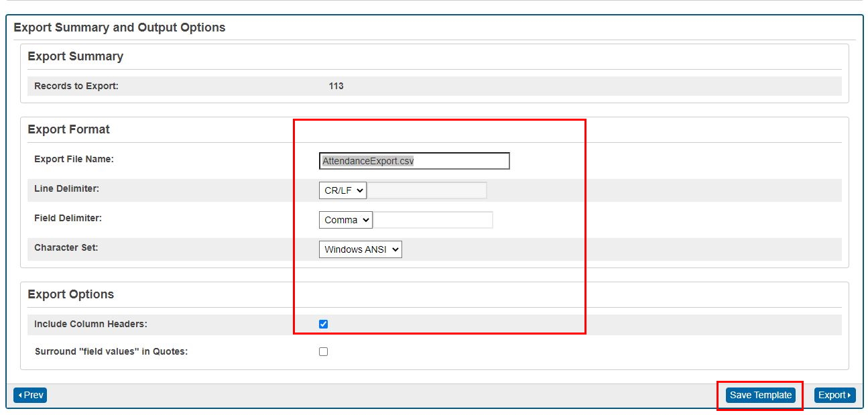Click the Export Summary and Output Options heading
This screenshot has height=415, width=868.
coord(119,27)
